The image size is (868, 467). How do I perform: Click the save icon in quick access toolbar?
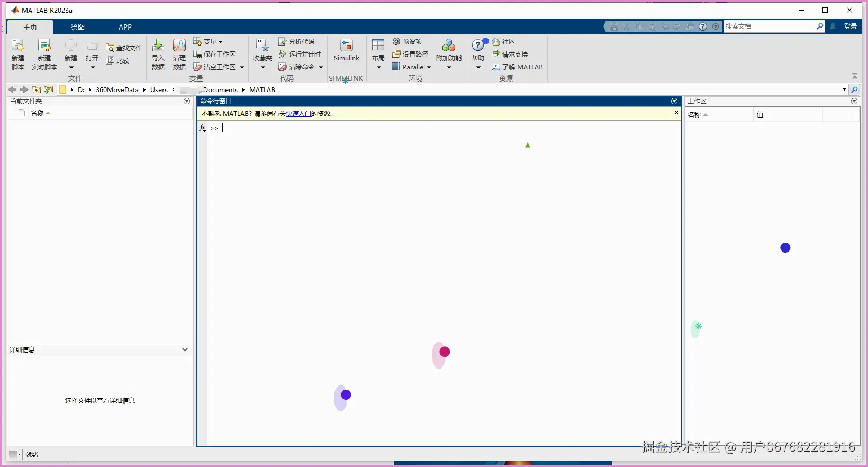tap(614, 26)
